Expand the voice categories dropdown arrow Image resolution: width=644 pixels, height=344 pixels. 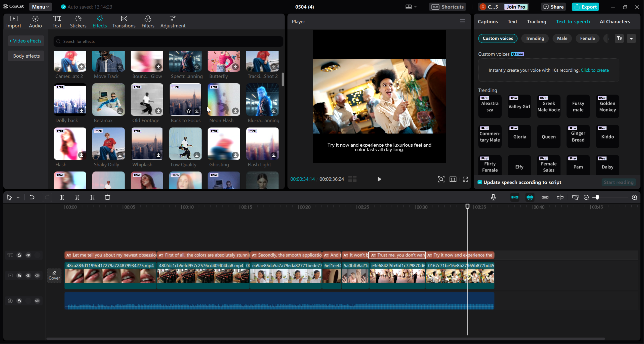[x=631, y=38]
